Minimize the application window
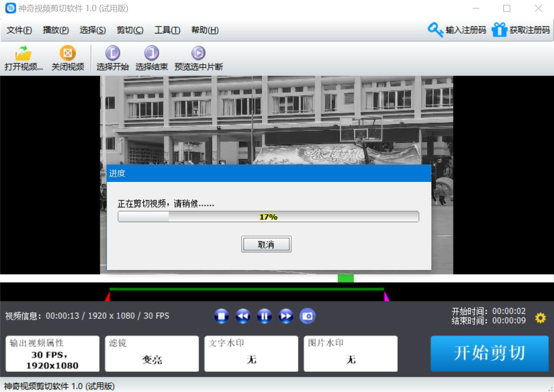 point(476,8)
